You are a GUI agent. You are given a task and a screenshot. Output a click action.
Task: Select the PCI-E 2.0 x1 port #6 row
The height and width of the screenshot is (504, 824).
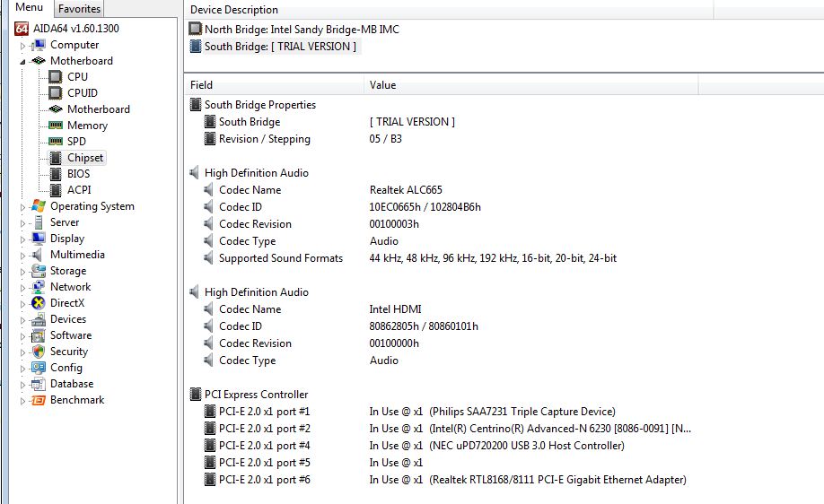tap(445, 479)
